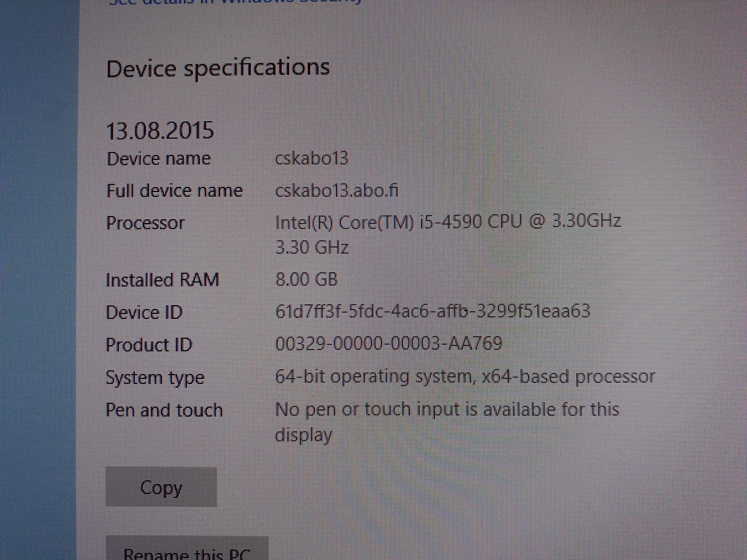
Task: Click the Device specifications heading
Action: [218, 69]
